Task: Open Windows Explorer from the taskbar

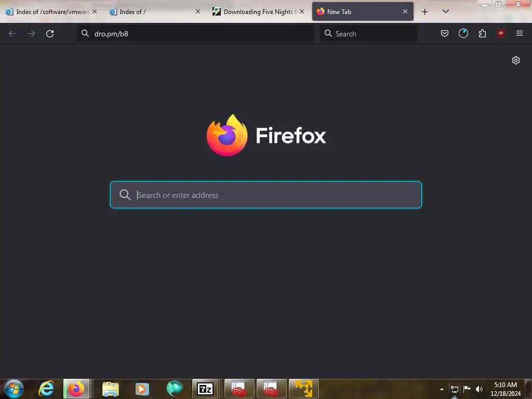Action: click(110, 389)
